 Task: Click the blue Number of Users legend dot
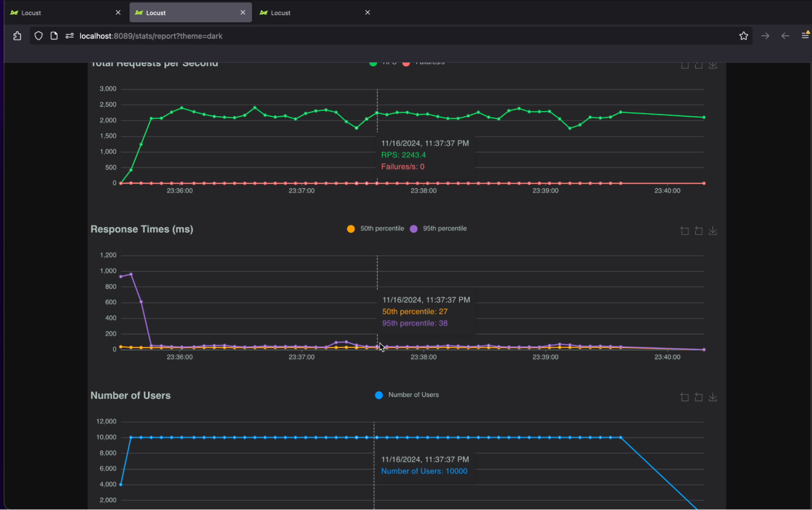click(379, 395)
